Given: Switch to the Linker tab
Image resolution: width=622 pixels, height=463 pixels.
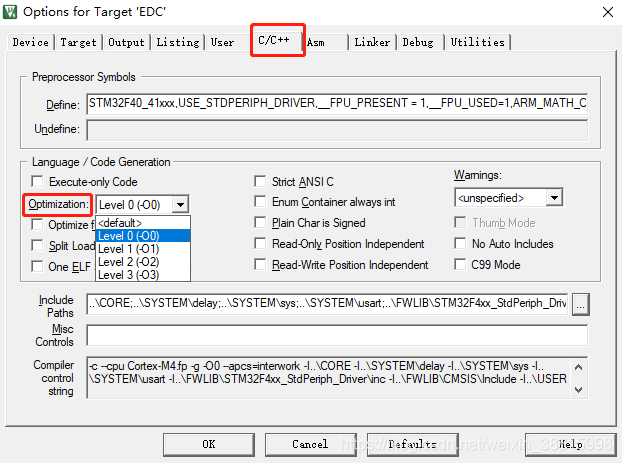Looking at the screenshot, I should 372,42.
